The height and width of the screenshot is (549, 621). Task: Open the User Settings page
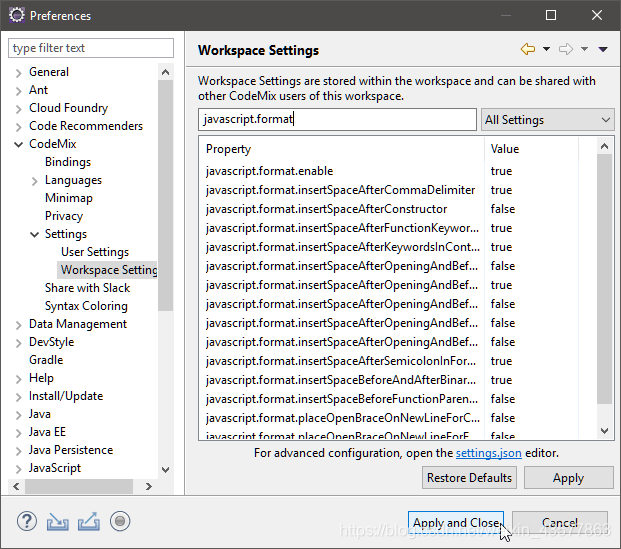click(x=95, y=252)
